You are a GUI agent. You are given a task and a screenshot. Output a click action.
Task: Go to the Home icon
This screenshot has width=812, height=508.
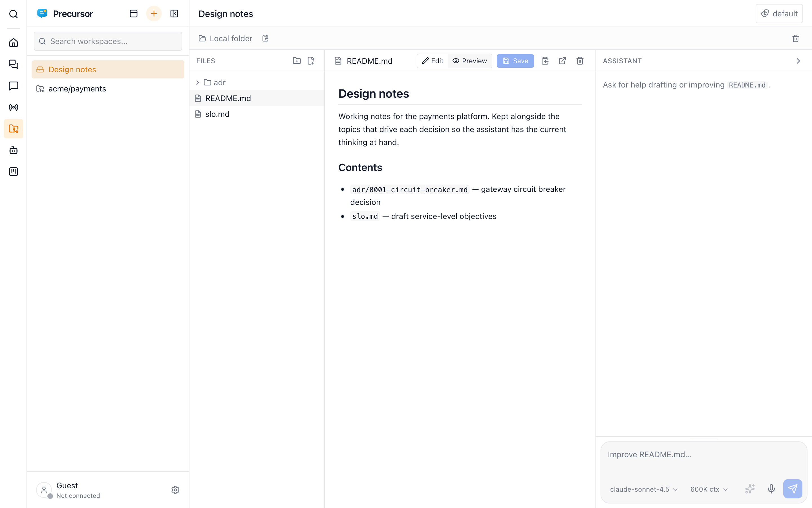[x=14, y=43]
